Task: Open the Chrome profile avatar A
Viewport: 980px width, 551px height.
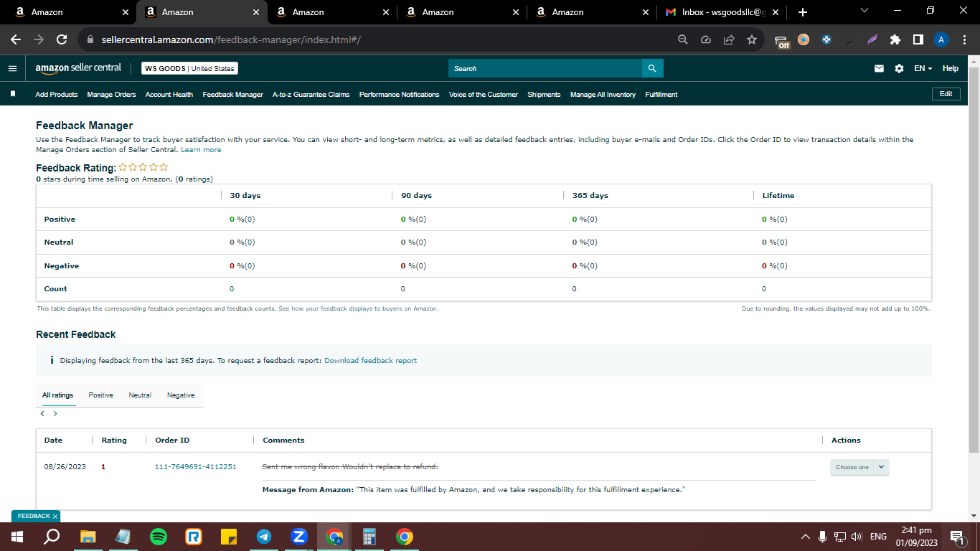Action: [941, 40]
